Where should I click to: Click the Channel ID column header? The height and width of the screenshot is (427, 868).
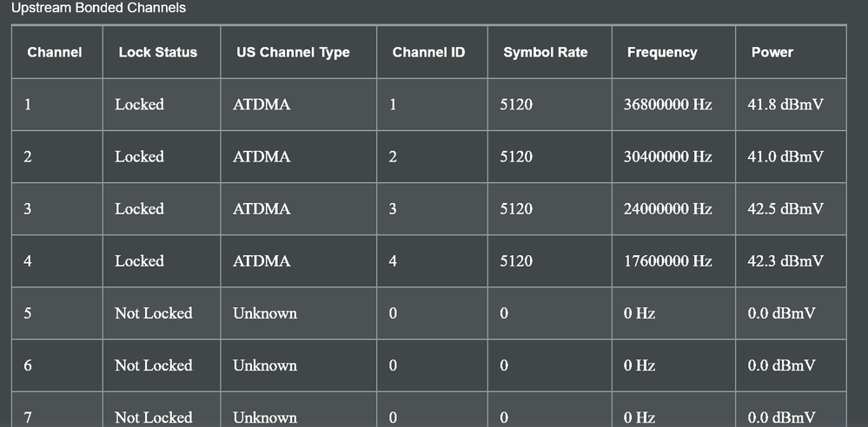(428, 52)
